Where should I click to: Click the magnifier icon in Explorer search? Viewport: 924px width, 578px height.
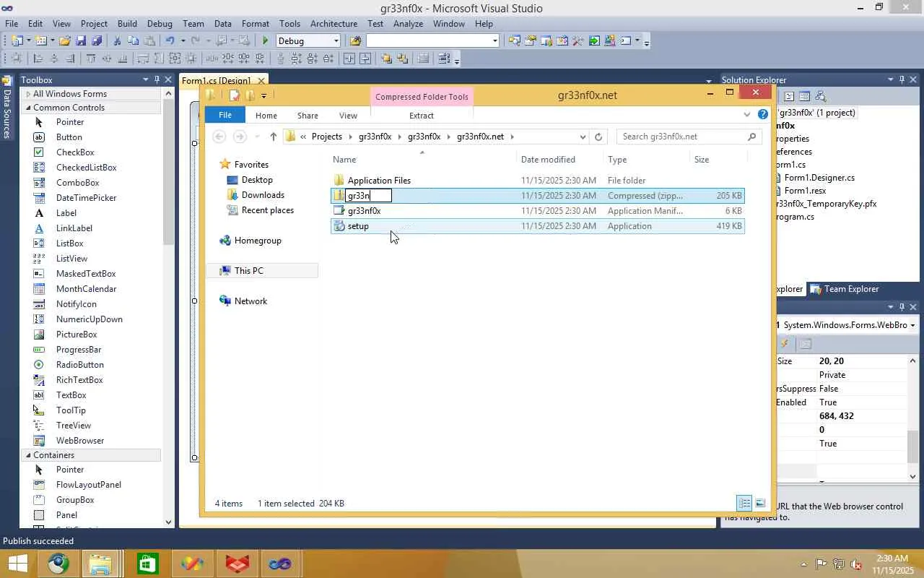[x=751, y=137]
